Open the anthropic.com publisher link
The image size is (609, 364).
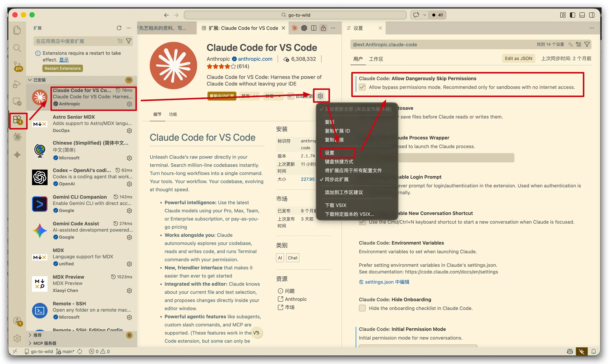click(255, 59)
